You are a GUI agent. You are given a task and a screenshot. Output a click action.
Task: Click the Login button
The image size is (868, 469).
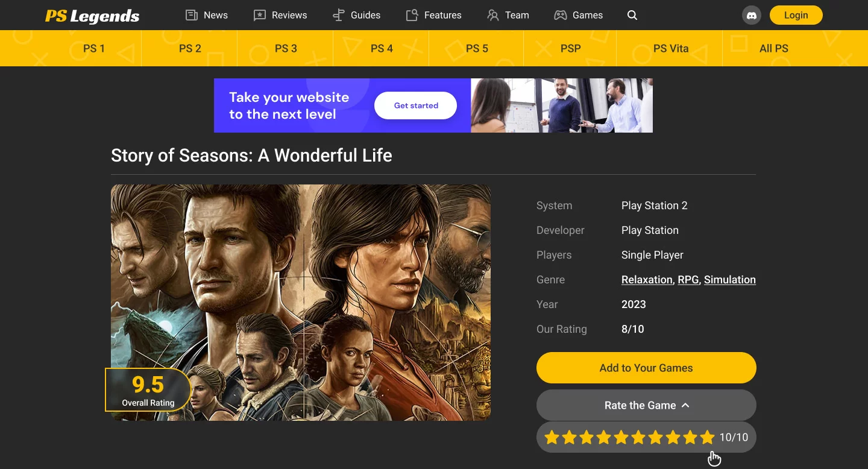[x=796, y=15]
